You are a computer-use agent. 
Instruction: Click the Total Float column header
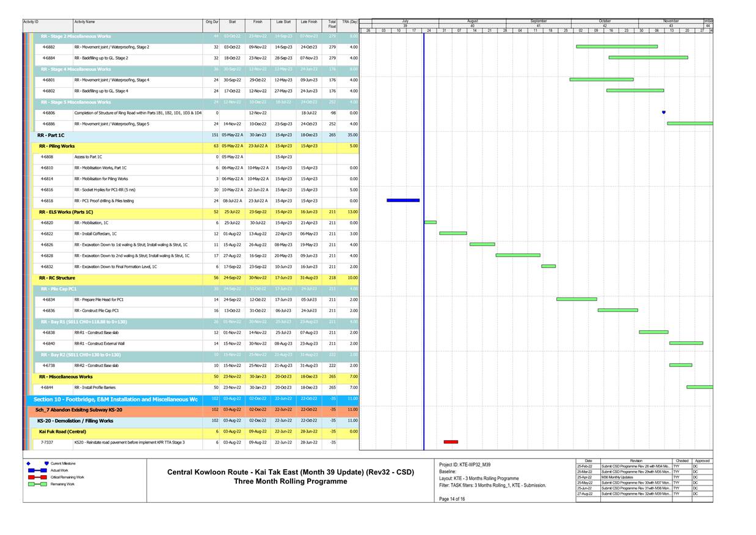coord(333,22)
